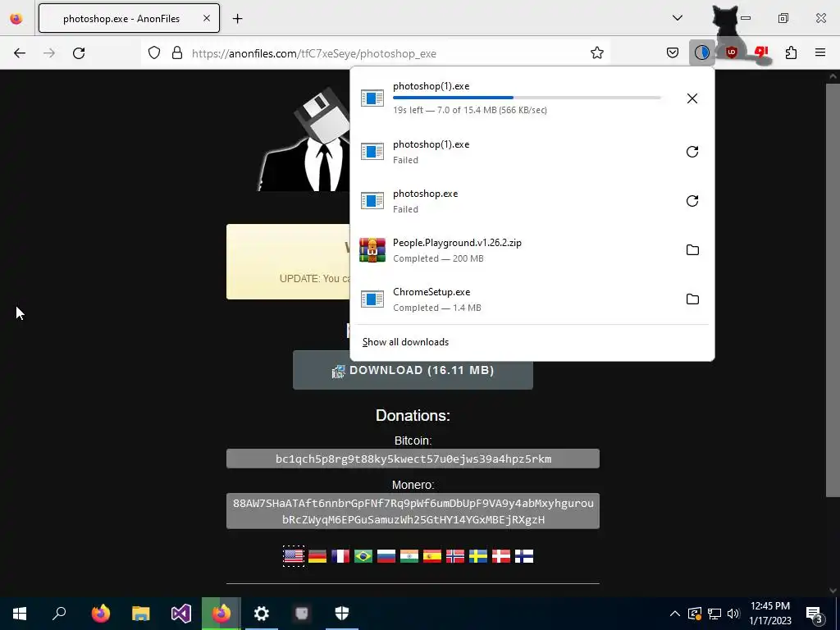
Task: Save page to Pocket
Action: (673, 53)
